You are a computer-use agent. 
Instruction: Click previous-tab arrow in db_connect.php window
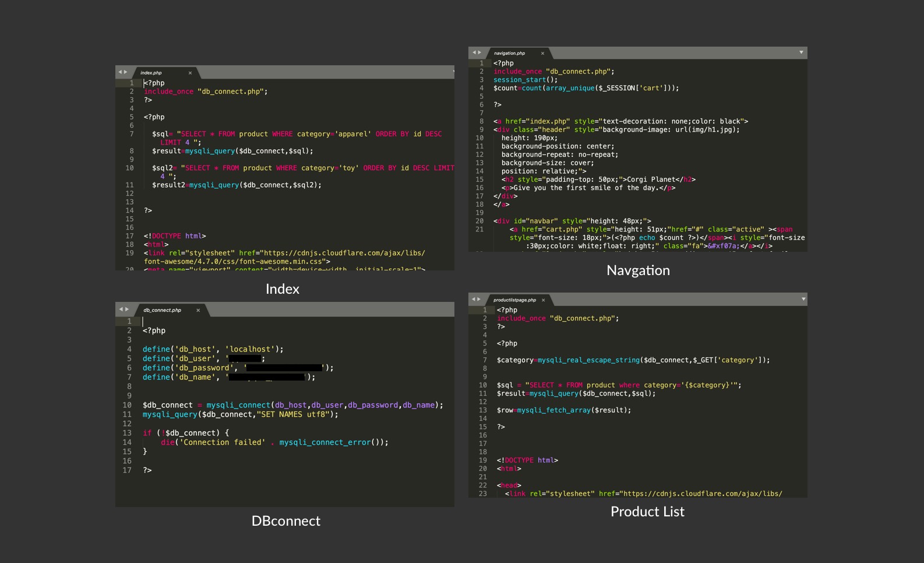(x=121, y=309)
